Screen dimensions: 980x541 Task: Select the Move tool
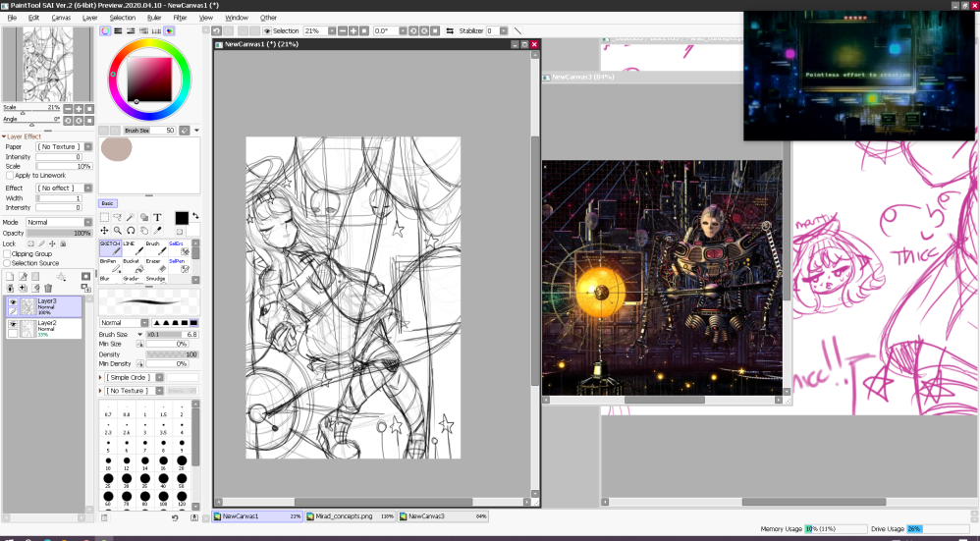pyautogui.click(x=104, y=231)
